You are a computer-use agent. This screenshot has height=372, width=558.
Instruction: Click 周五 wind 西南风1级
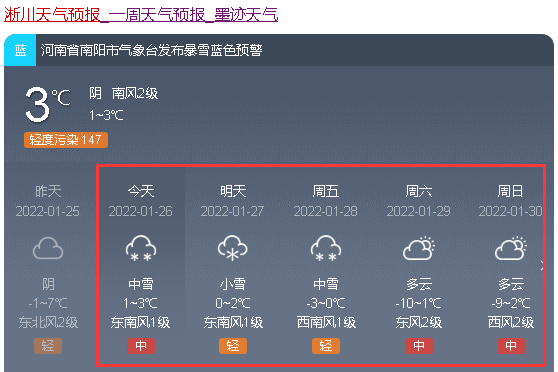tap(326, 323)
